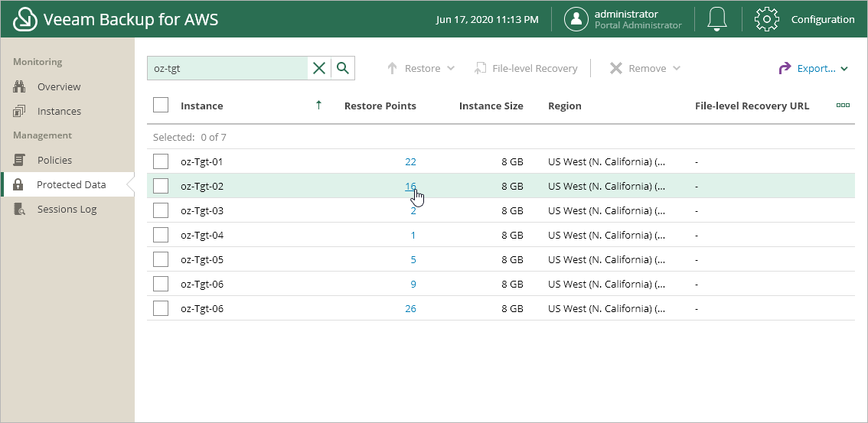The height and width of the screenshot is (423, 868).
Task: Select checkbox of row with 9 restore points
Action: point(161,284)
